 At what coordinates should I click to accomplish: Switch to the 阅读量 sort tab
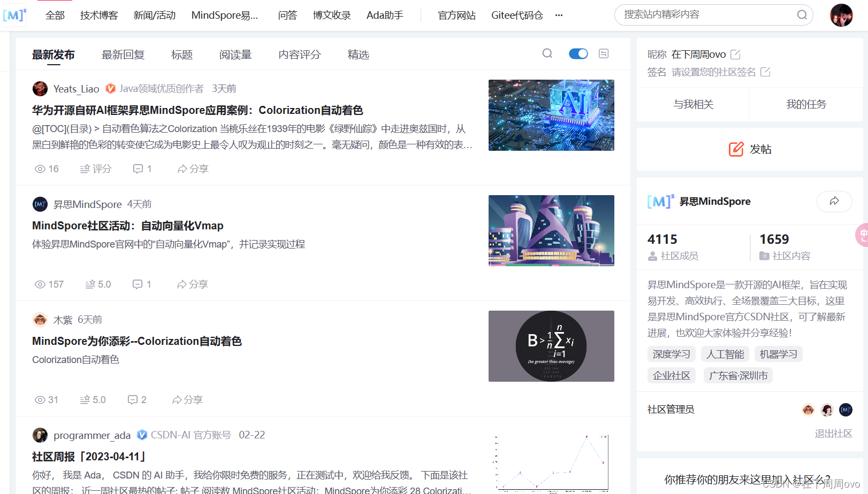click(235, 55)
